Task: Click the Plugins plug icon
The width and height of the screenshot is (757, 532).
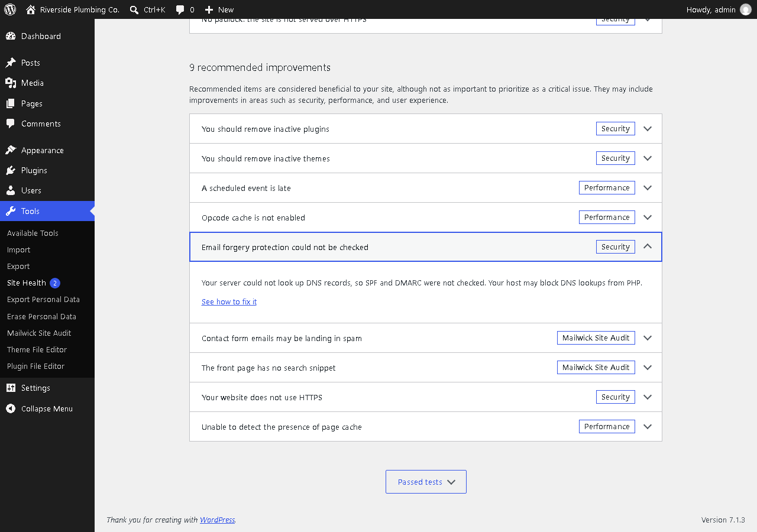Action: point(11,170)
